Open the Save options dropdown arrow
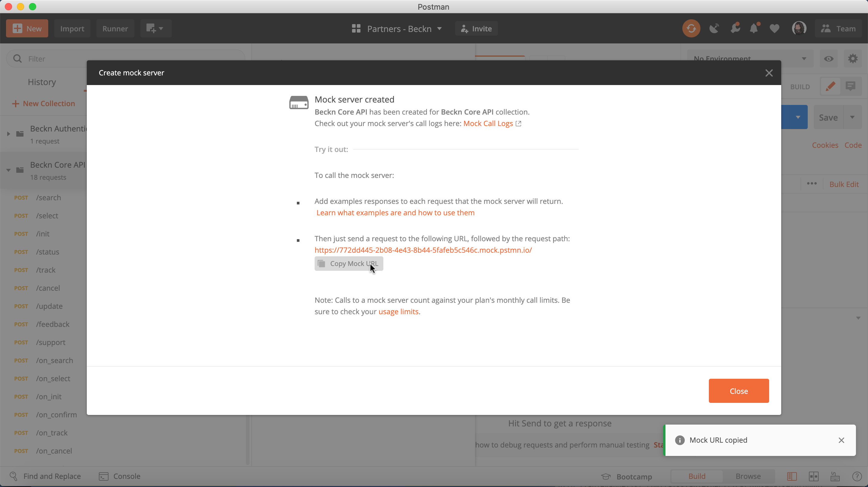Image resolution: width=868 pixels, height=487 pixels. [x=852, y=117]
